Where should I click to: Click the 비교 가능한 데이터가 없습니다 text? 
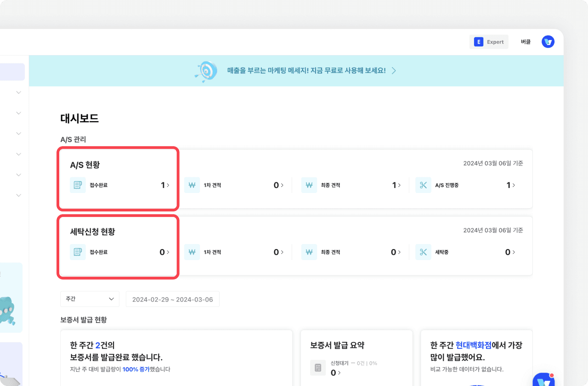click(x=467, y=369)
